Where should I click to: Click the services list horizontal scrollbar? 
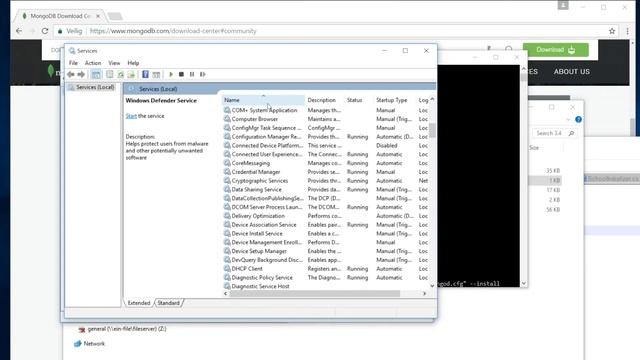[315, 293]
